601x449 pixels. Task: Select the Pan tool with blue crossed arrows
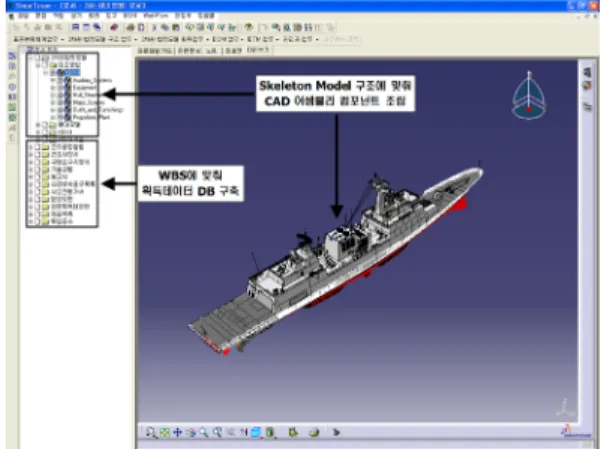[177, 432]
